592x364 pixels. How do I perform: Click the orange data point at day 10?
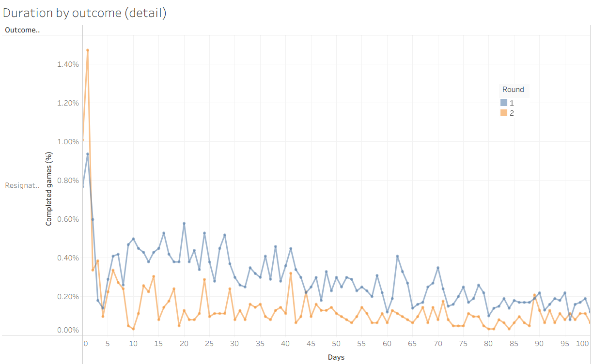[133, 329]
